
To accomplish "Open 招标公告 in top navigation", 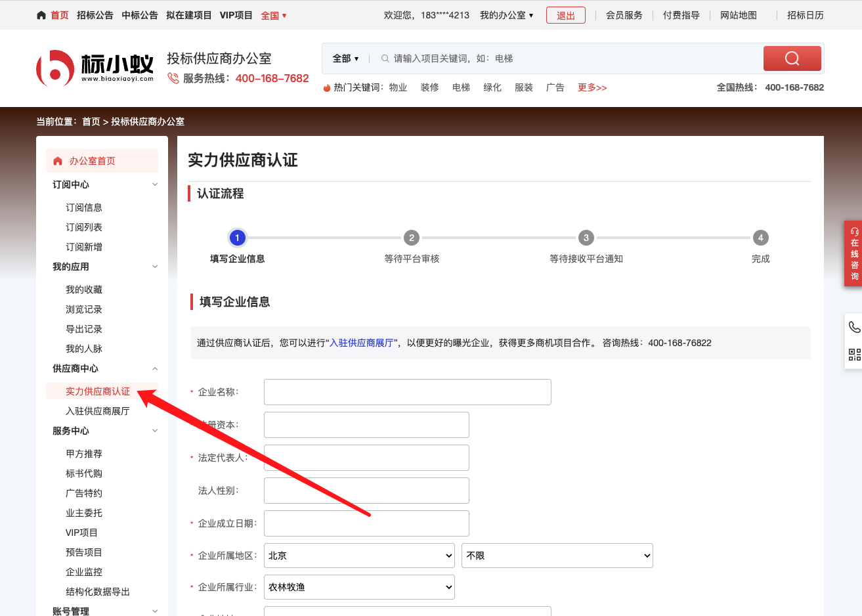I will click(95, 15).
